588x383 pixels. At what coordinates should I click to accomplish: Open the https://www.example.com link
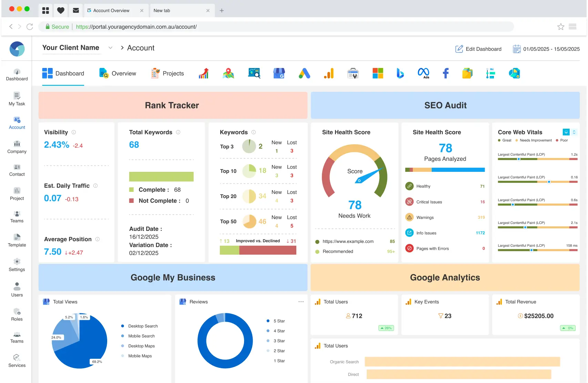(x=349, y=241)
